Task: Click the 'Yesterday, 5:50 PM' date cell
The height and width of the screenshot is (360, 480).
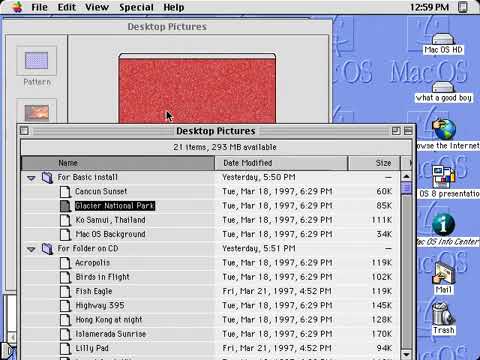Action: (x=259, y=177)
